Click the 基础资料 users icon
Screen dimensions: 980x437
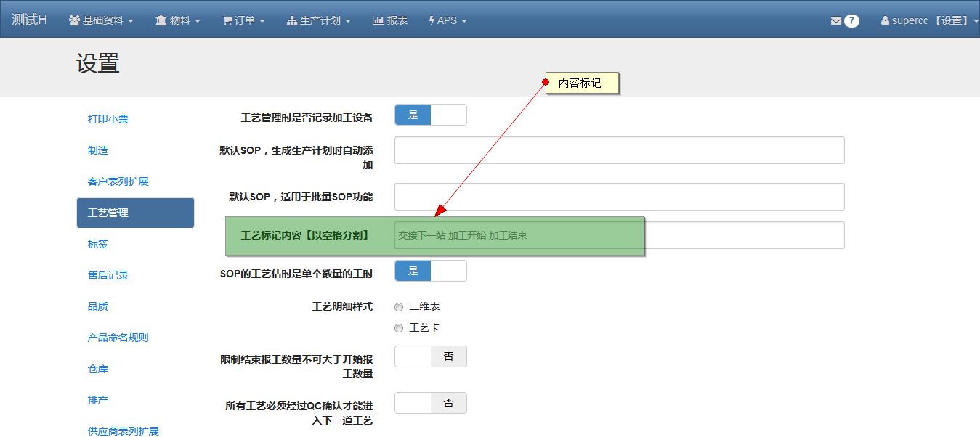74,21
